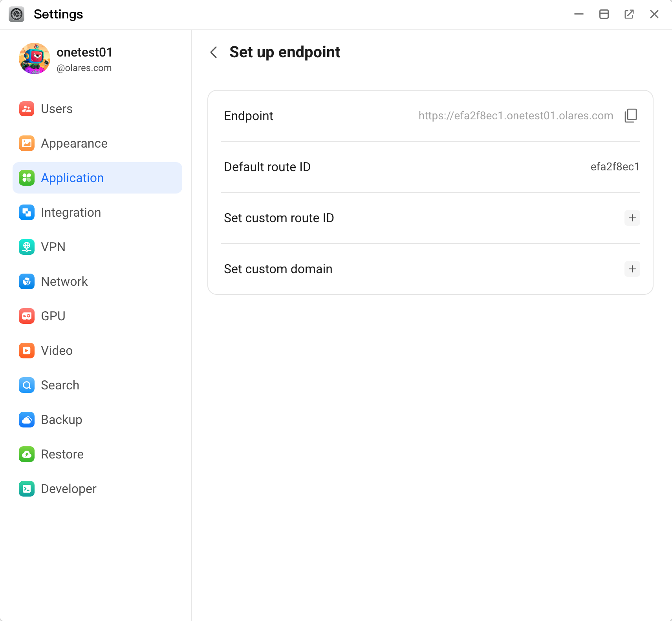Select the Search section icon
672x621 pixels.
click(x=26, y=385)
